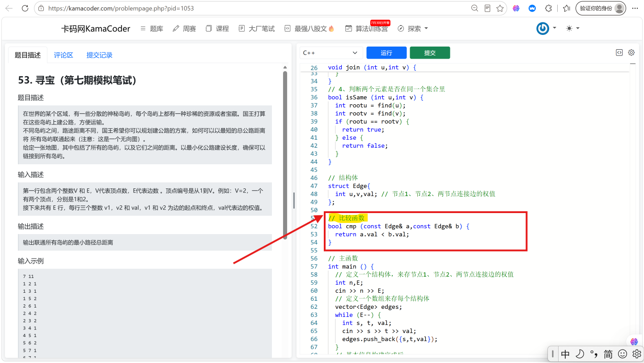
Task: Click the line 57 int main () text
Action: click(351, 266)
